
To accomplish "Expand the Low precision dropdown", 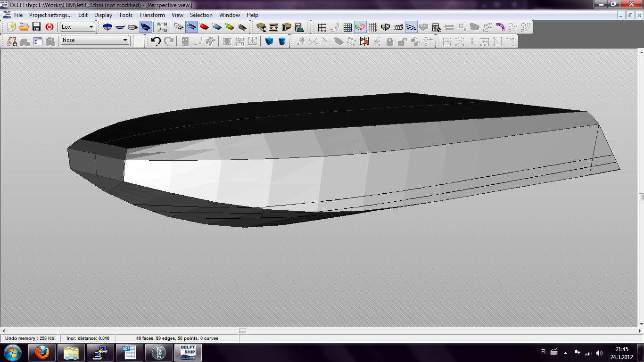I will click(91, 27).
